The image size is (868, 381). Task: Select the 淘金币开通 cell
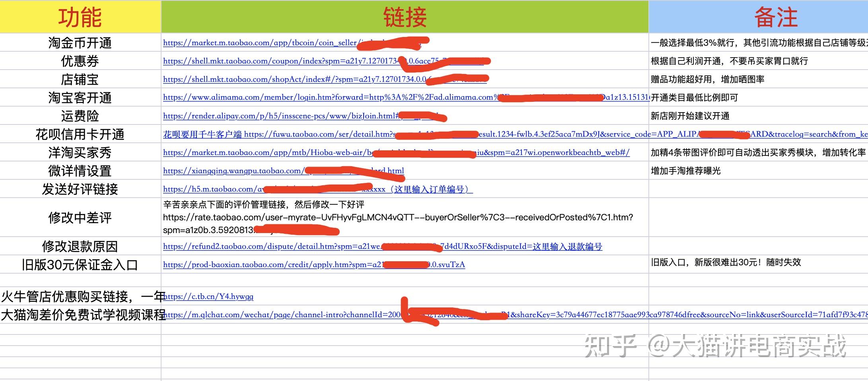[x=80, y=43]
